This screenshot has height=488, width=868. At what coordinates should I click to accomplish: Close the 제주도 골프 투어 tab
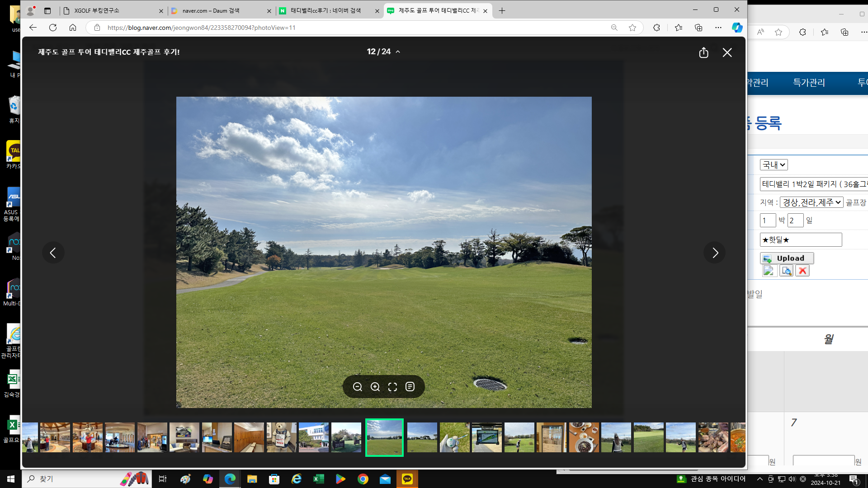click(x=485, y=11)
